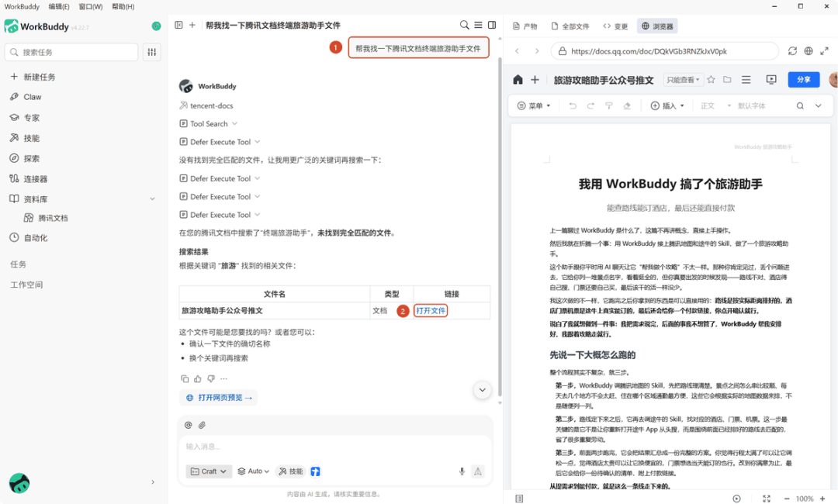The image size is (838, 504).
Task: Open the Auto model dropdown
Action: (x=253, y=471)
